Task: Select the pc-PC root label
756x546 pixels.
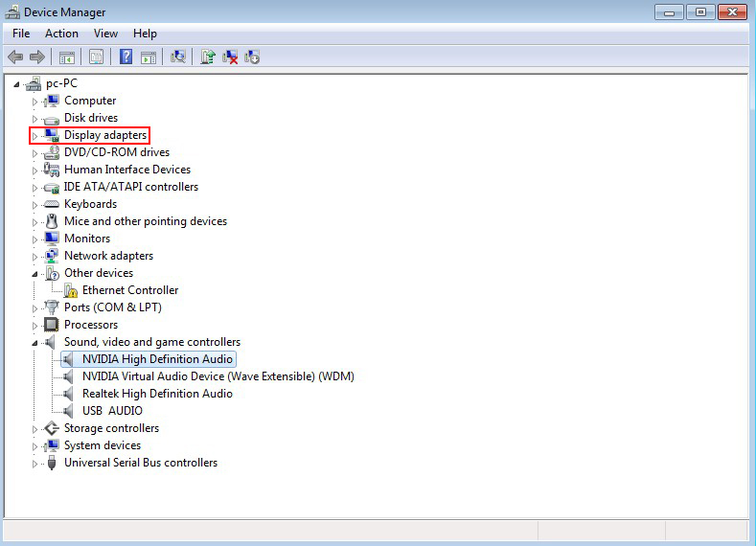Action: click(x=61, y=83)
